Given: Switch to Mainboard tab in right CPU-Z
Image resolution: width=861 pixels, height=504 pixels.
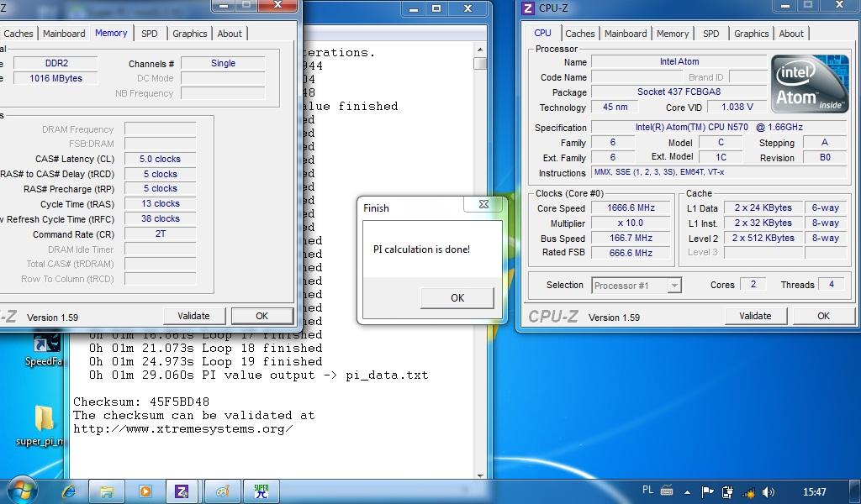Looking at the screenshot, I should (626, 34).
